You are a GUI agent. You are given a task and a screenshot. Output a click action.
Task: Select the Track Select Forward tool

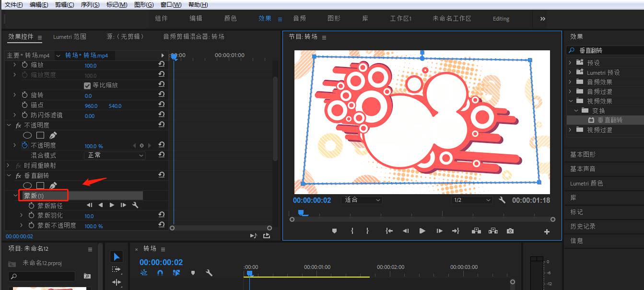pos(117,270)
